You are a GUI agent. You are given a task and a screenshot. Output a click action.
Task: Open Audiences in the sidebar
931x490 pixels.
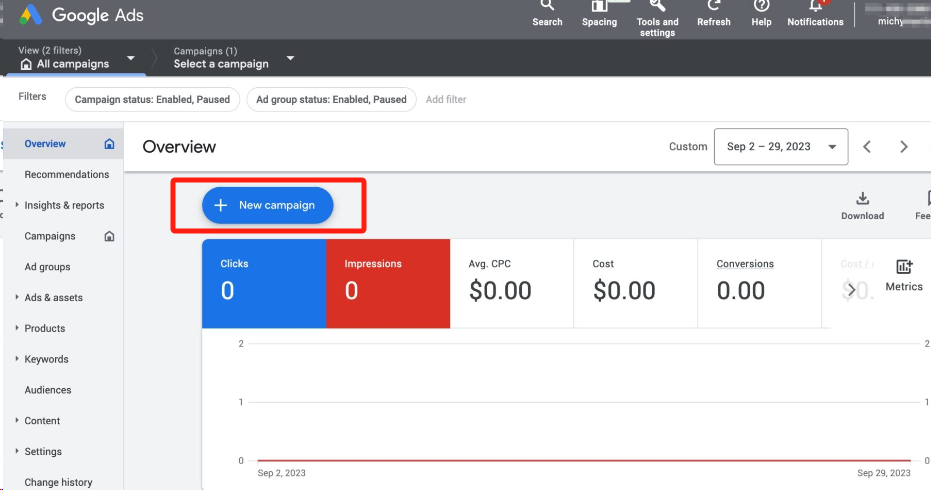[x=48, y=390]
